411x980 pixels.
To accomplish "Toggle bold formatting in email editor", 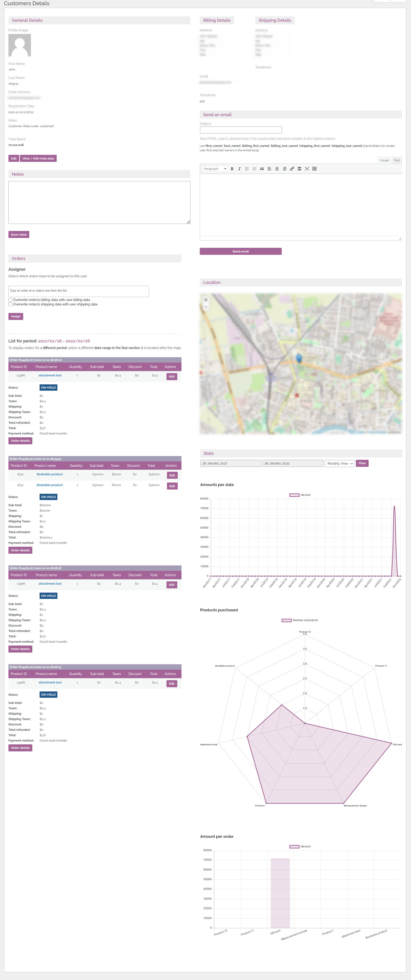I will click(x=232, y=169).
